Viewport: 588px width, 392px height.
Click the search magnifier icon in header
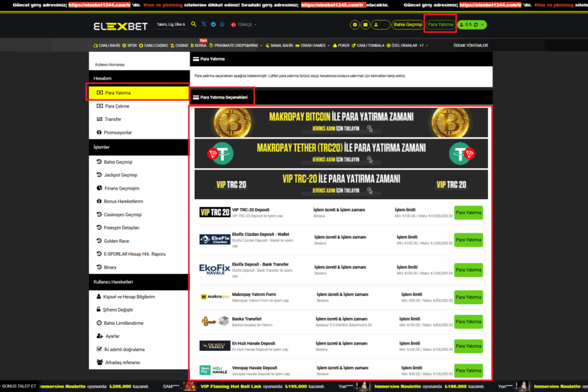click(193, 25)
